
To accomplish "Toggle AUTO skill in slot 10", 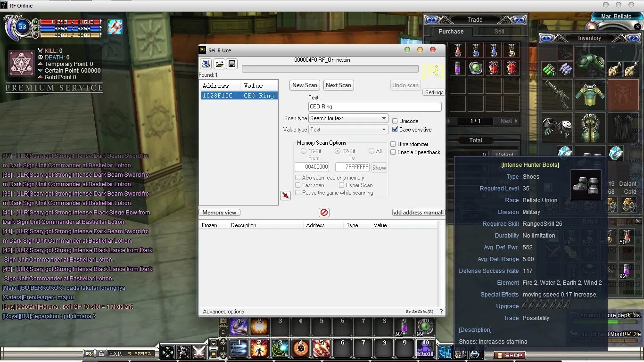I will [425, 348].
